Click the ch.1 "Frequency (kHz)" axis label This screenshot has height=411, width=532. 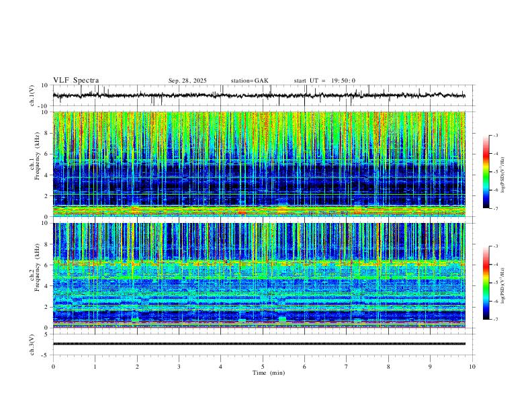click(x=38, y=156)
